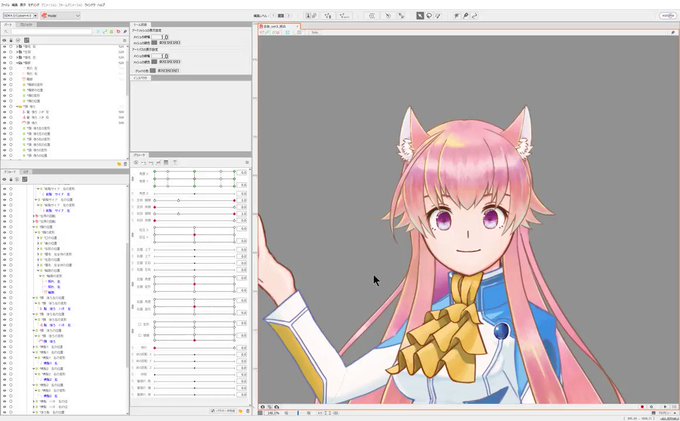Open the ファイル (File) menu
Viewport: 680px width, 421px height.
coord(5,5)
